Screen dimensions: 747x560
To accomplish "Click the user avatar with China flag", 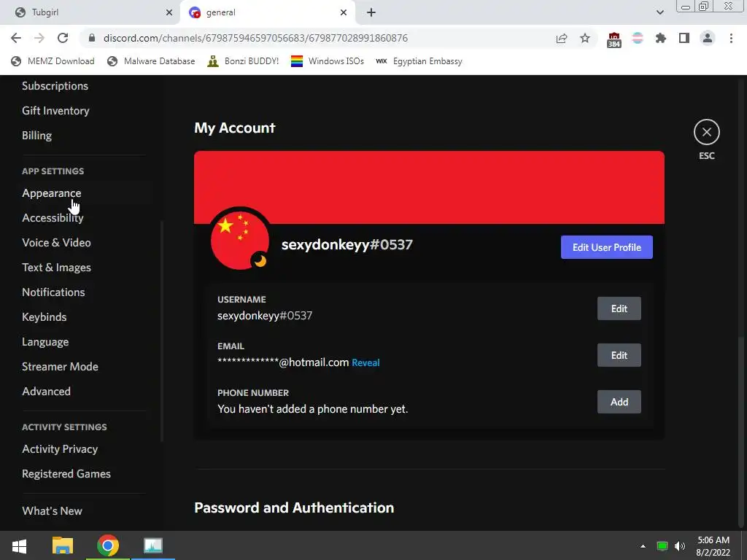I will coord(239,241).
